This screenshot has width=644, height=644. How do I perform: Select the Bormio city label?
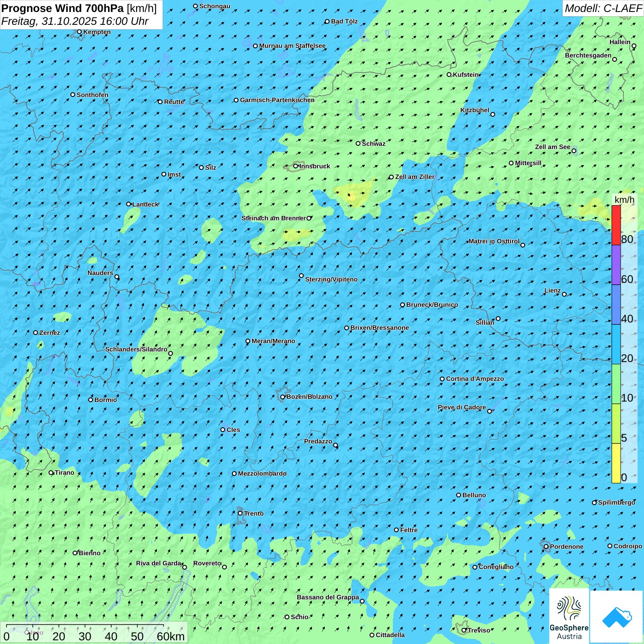tap(105, 400)
